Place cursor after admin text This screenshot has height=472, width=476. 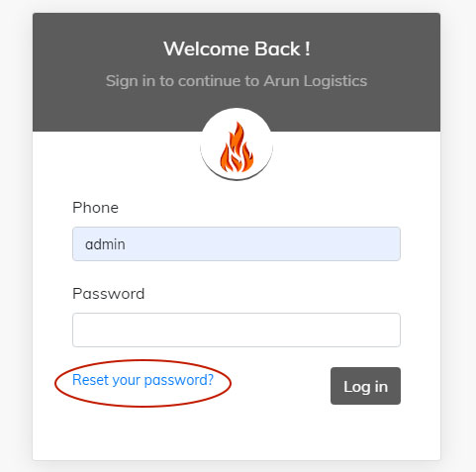(x=127, y=244)
